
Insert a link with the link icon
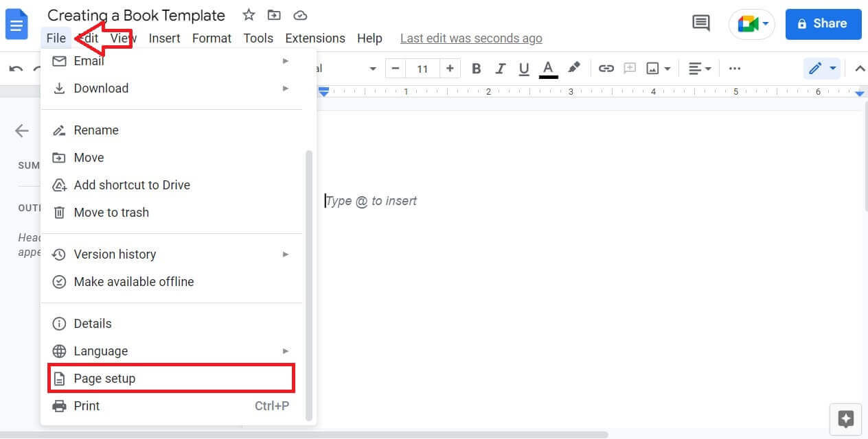coord(606,68)
